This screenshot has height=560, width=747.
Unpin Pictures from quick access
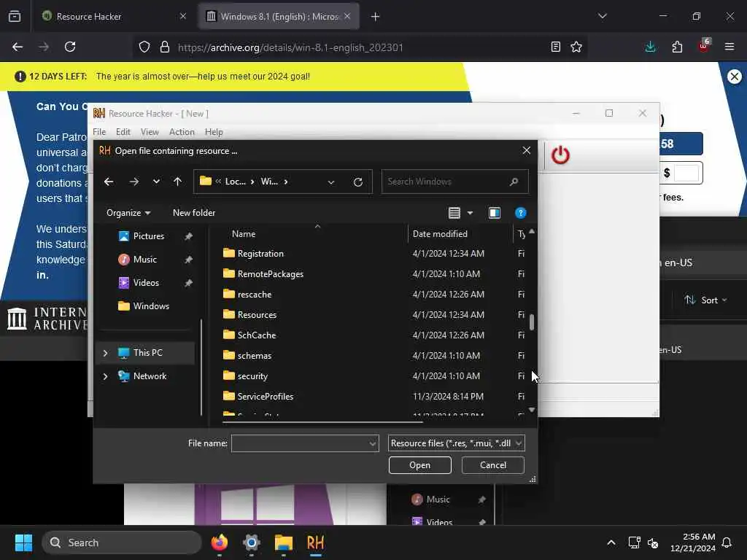pos(189,236)
